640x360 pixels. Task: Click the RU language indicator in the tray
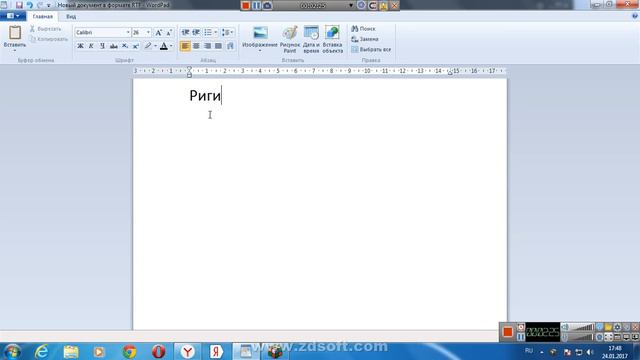pyautogui.click(x=529, y=351)
